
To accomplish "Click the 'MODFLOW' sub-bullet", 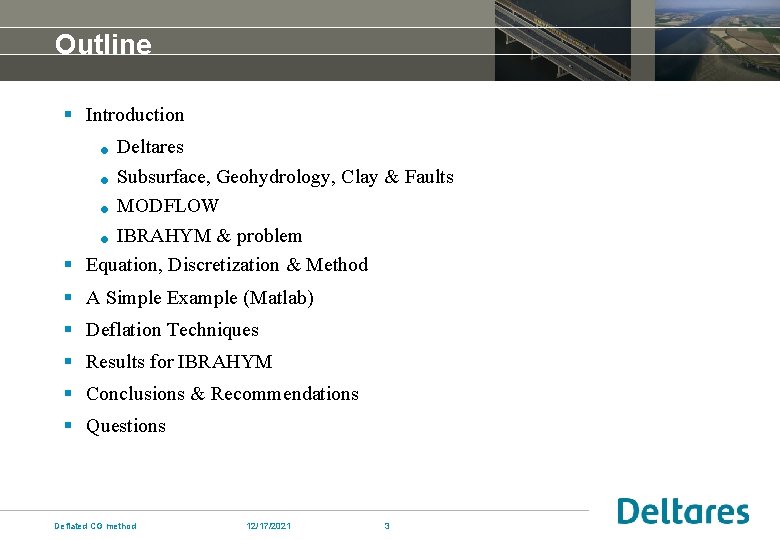I will coord(168,206).
